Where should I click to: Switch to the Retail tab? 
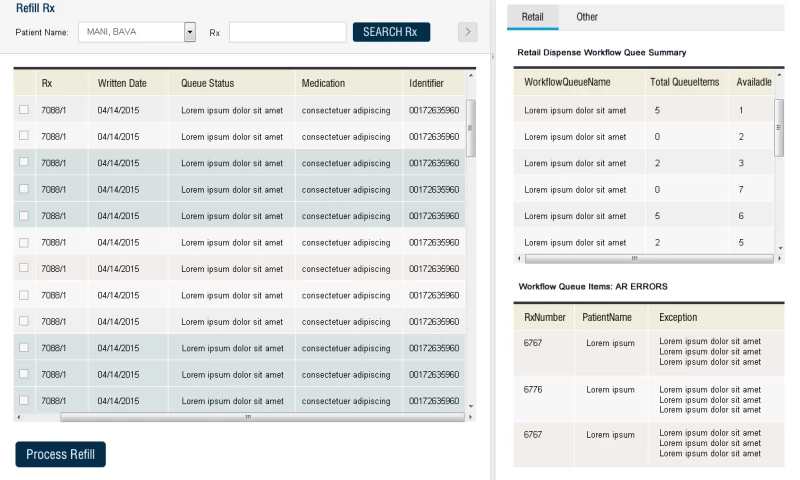coord(532,17)
